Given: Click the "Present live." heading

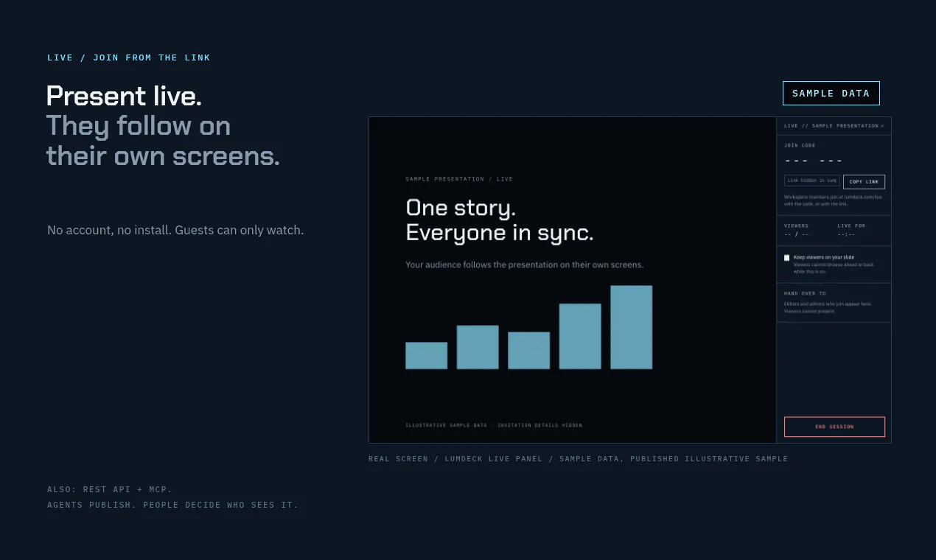Looking at the screenshot, I should (x=124, y=96).
